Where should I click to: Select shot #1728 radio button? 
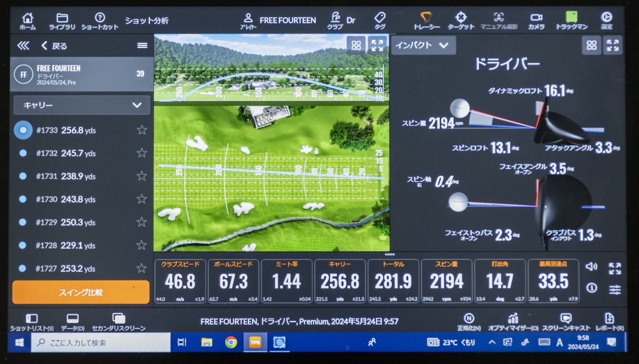23,245
